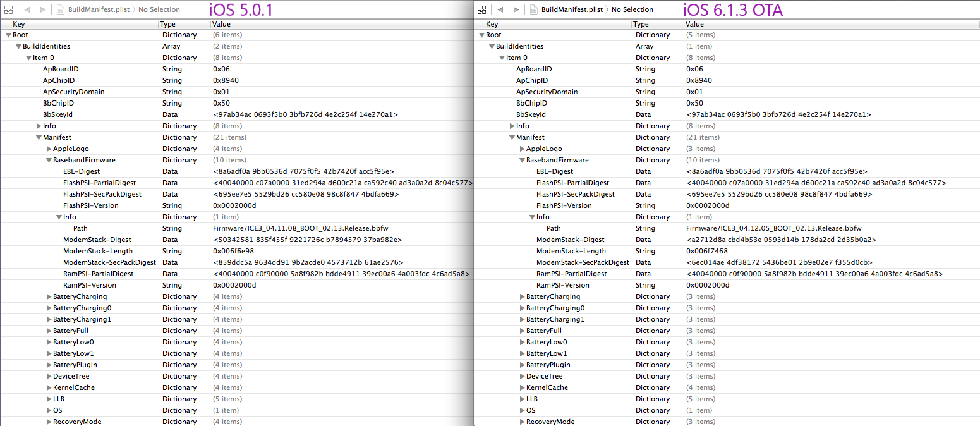The height and width of the screenshot is (426, 980).
Task: Click the back arrow in right pane jump bar
Action: click(500, 9)
